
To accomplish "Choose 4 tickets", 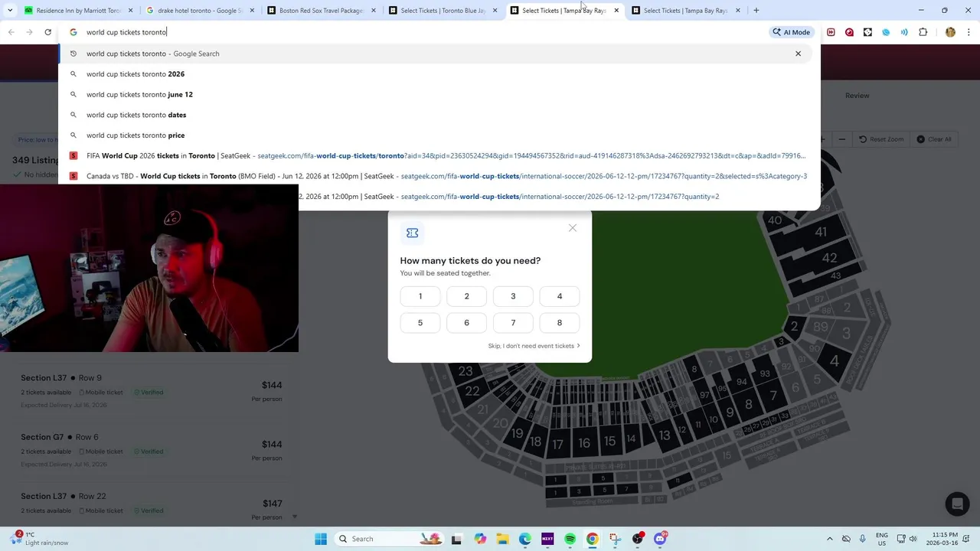I will pyautogui.click(x=560, y=296).
